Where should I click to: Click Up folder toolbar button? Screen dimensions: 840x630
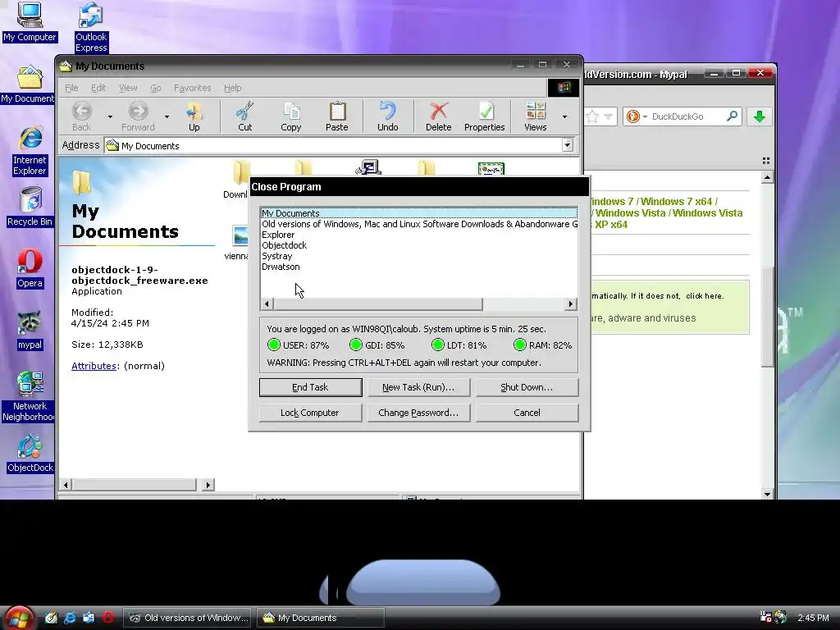194,116
